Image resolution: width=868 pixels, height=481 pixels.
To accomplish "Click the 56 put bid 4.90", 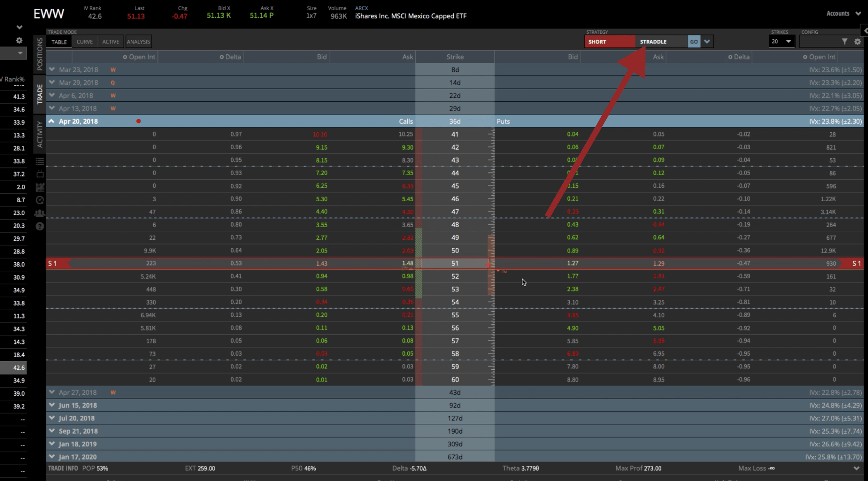I will tap(572, 328).
